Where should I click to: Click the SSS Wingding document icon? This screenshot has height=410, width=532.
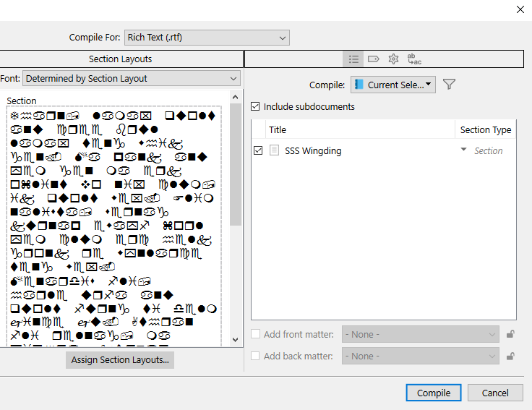pos(275,150)
